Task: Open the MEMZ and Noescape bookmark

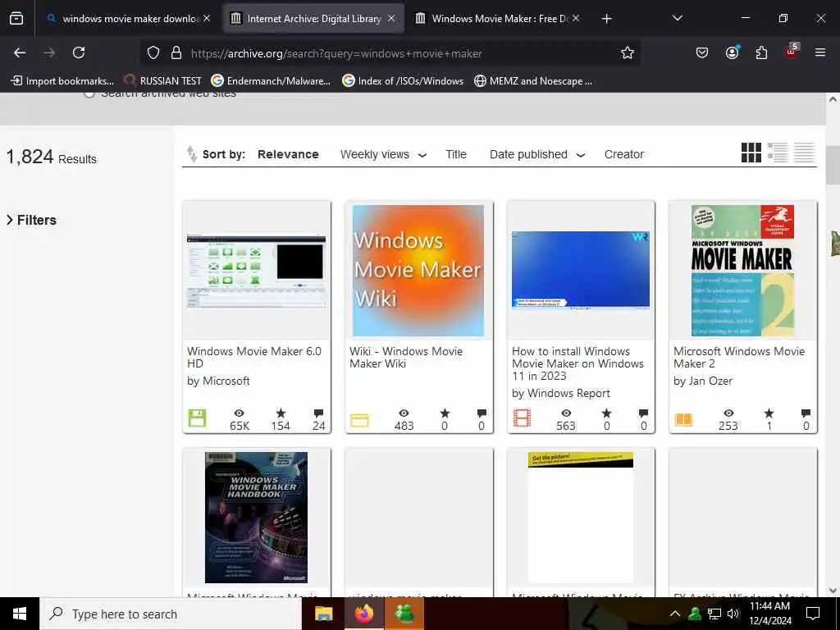Action: [x=533, y=81]
